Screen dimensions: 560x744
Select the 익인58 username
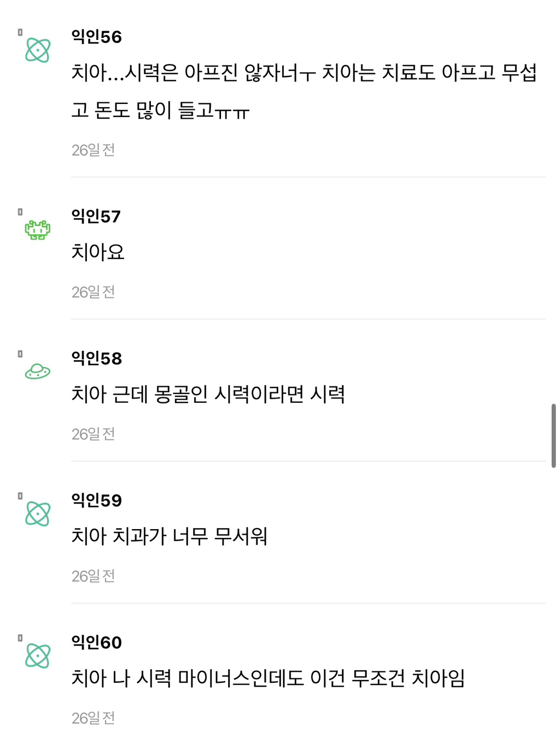point(96,358)
